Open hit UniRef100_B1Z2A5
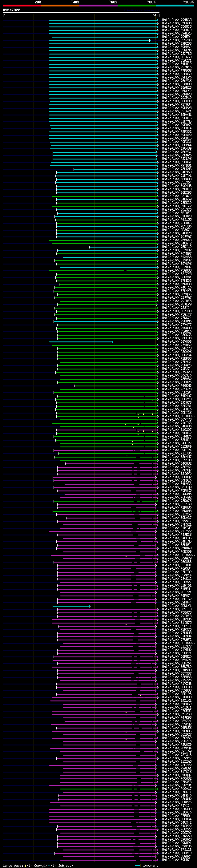Viewport: 197px width, 868px height. [177, 761]
